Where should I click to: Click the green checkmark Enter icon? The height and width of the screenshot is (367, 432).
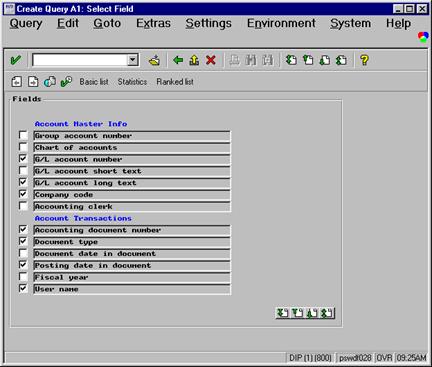pyautogui.click(x=15, y=60)
